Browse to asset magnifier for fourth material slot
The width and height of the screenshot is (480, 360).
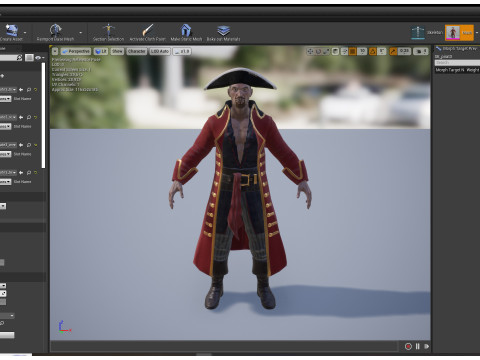coord(29,172)
